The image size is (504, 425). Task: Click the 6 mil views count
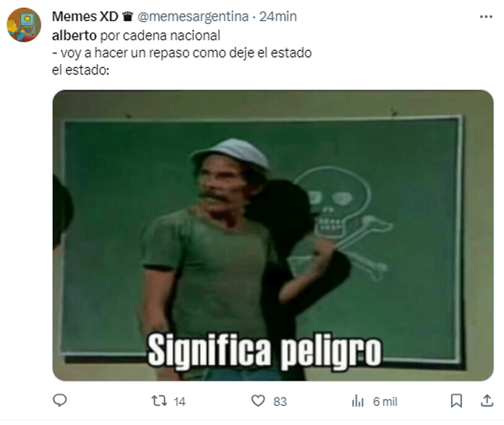[385, 401]
